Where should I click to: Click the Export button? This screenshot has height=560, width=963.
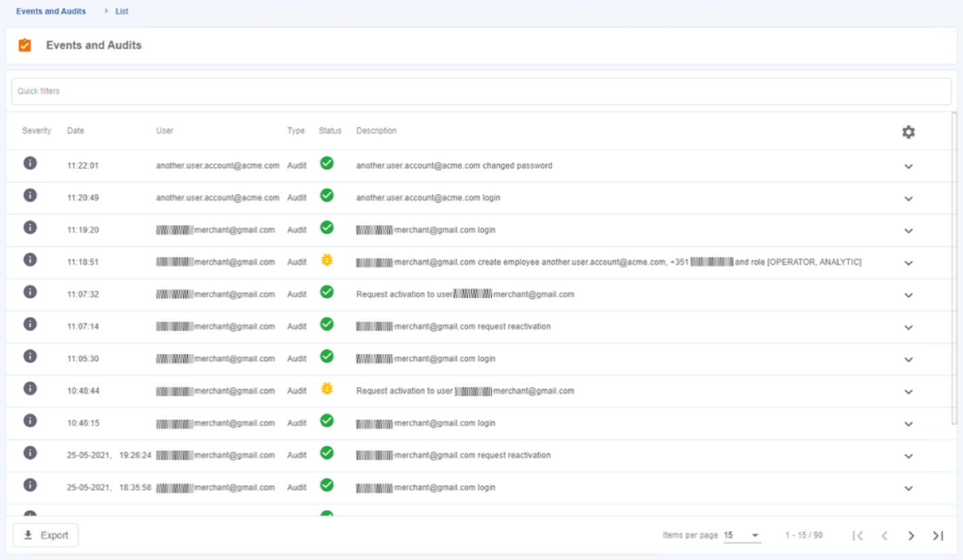[46, 535]
